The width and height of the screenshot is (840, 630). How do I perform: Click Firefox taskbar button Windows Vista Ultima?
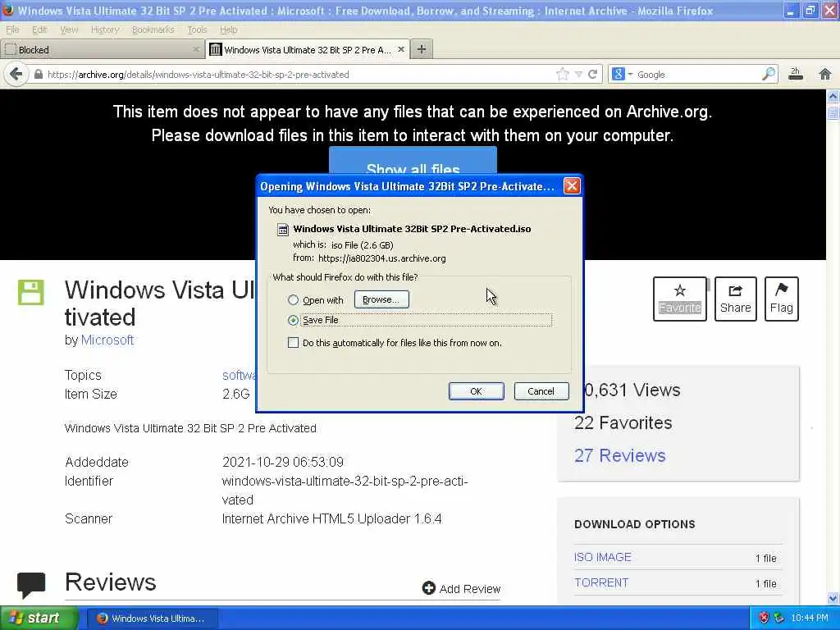[152, 619]
